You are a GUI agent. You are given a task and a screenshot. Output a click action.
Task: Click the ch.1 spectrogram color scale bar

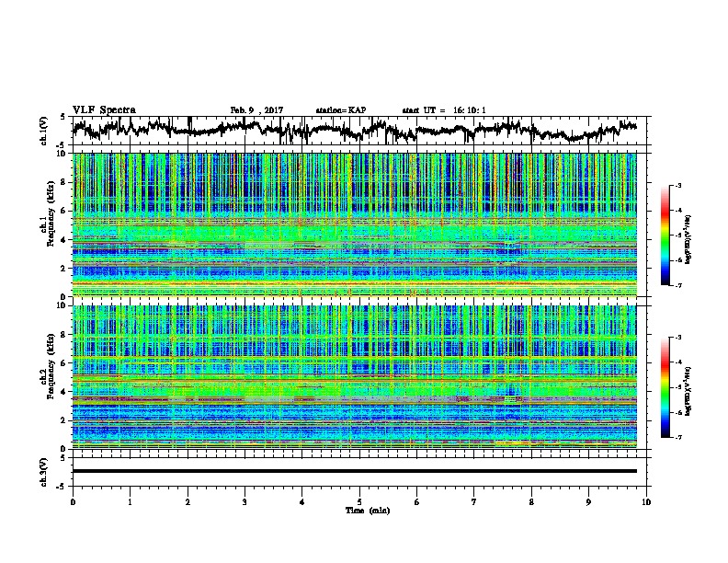click(x=665, y=236)
